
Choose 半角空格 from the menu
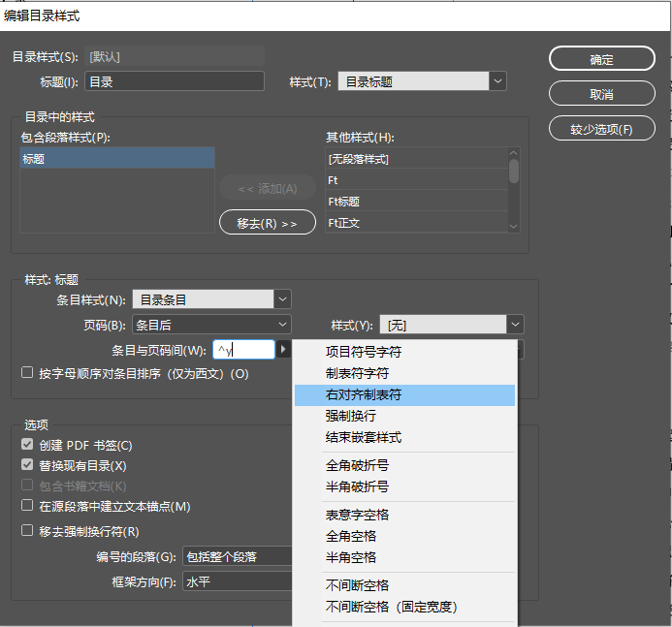pos(405,557)
